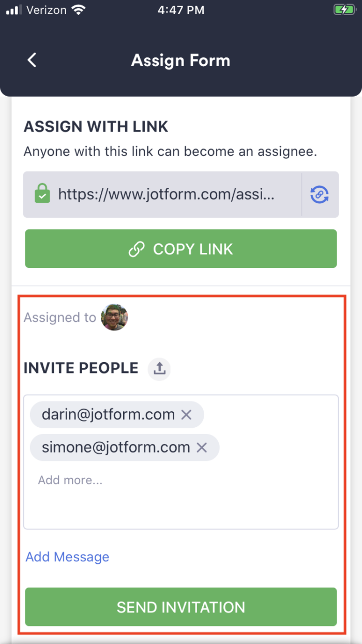Open the upload icon next to Invite People
The image size is (362, 644).
click(x=159, y=369)
